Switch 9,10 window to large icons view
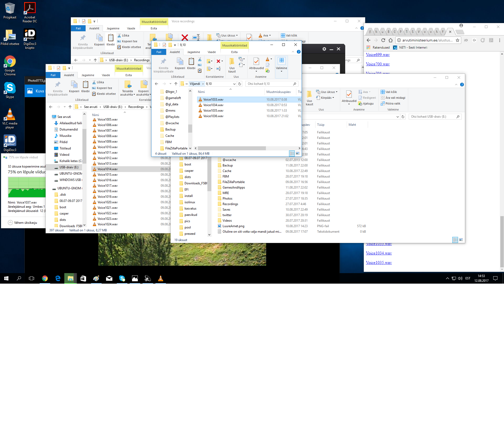This screenshot has width=504, height=427. point(298,153)
